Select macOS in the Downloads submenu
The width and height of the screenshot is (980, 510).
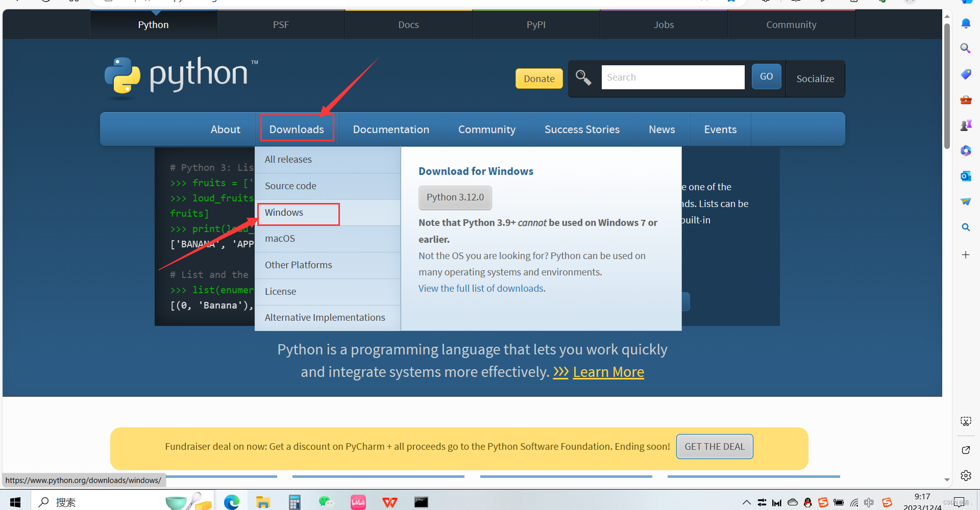(328, 239)
